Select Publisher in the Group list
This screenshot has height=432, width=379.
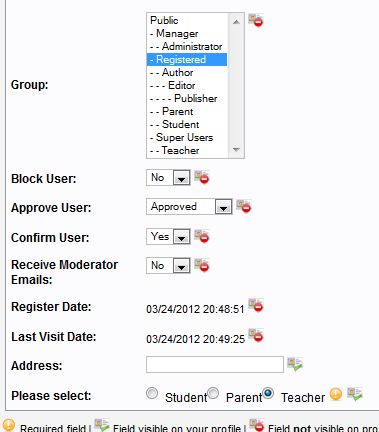187,98
